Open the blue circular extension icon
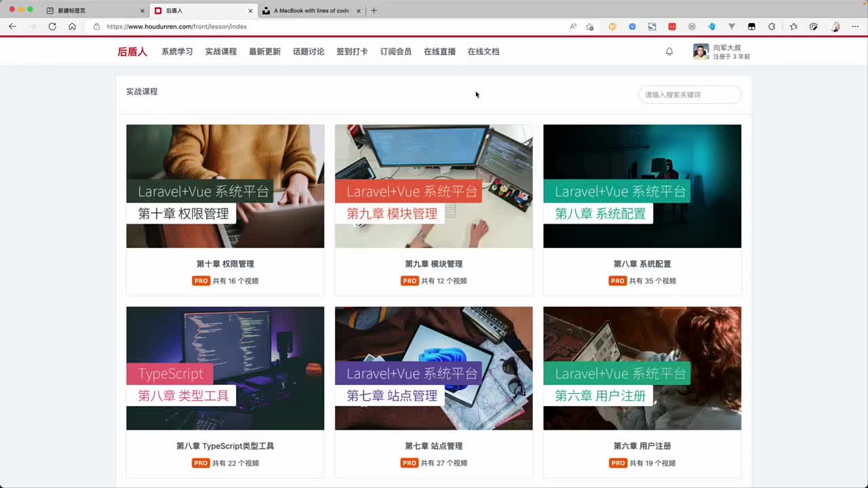The width and height of the screenshot is (868, 488). (632, 26)
